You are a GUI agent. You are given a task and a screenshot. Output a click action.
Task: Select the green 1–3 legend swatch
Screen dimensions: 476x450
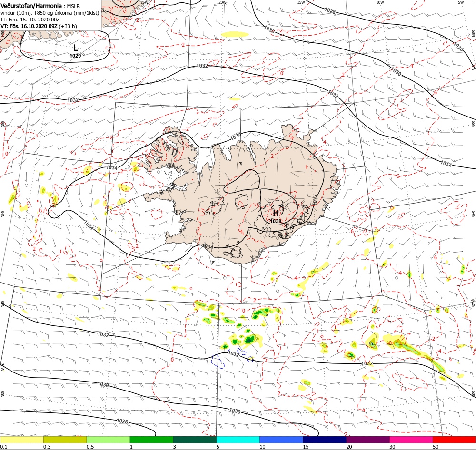[151, 440]
